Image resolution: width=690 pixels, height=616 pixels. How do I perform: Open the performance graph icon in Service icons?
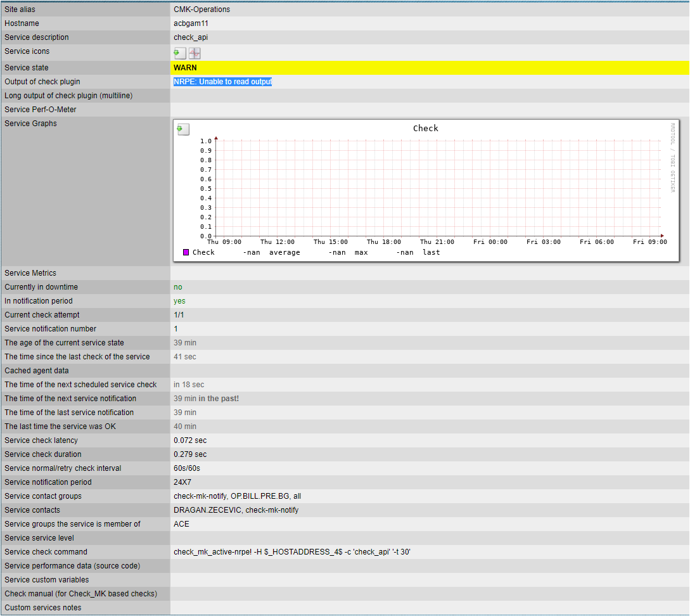point(195,53)
